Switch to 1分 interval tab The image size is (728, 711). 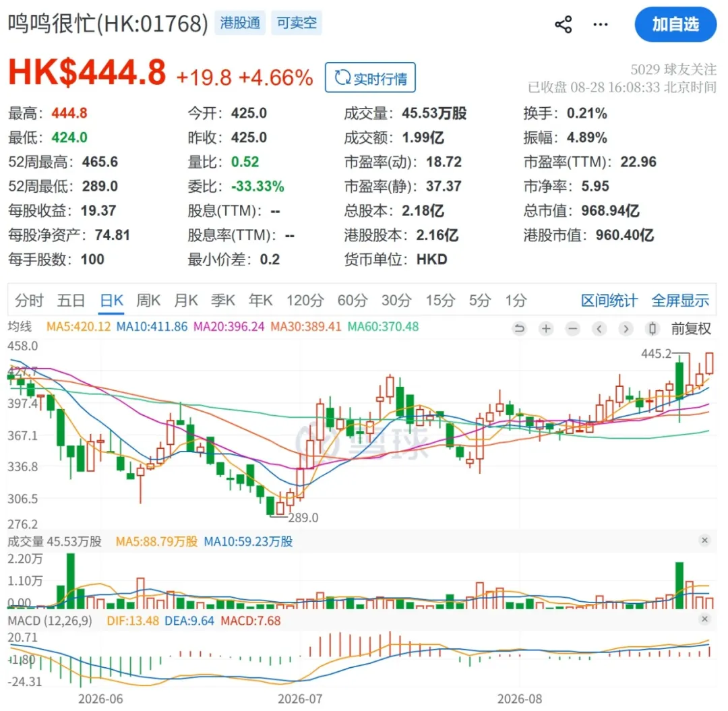(x=516, y=301)
